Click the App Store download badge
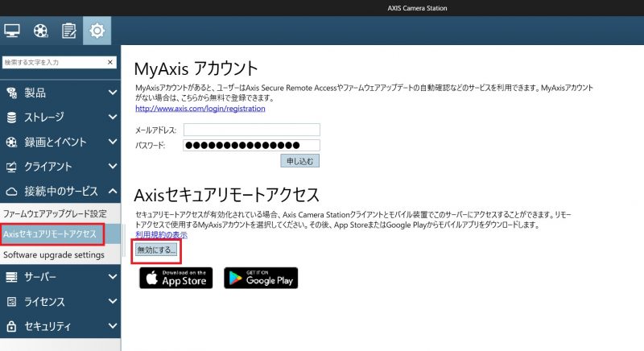 (176, 278)
